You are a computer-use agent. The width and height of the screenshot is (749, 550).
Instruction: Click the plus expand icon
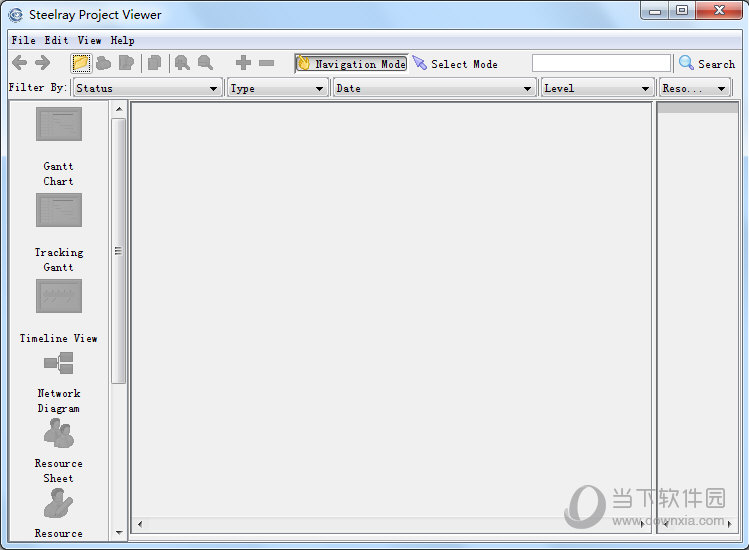click(x=243, y=63)
